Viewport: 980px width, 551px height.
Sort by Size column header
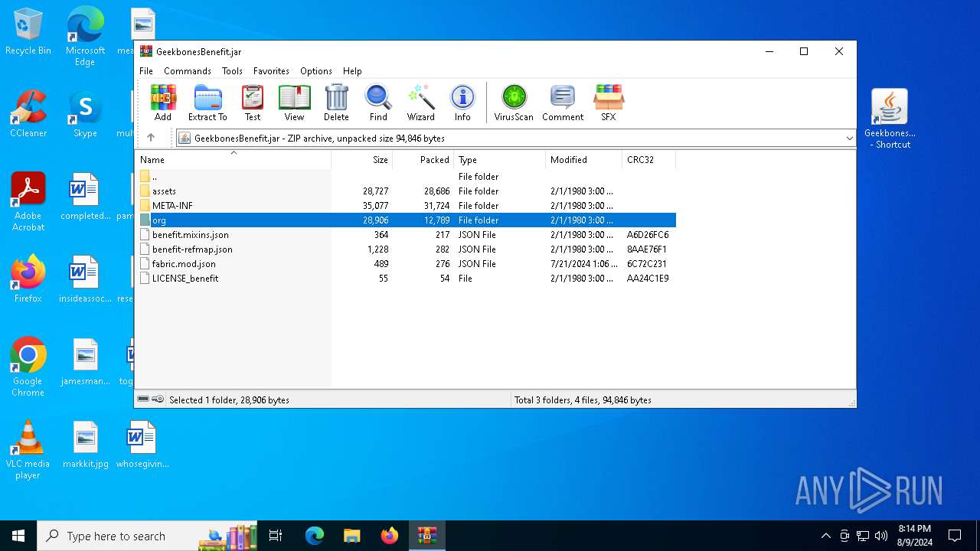tap(361, 160)
